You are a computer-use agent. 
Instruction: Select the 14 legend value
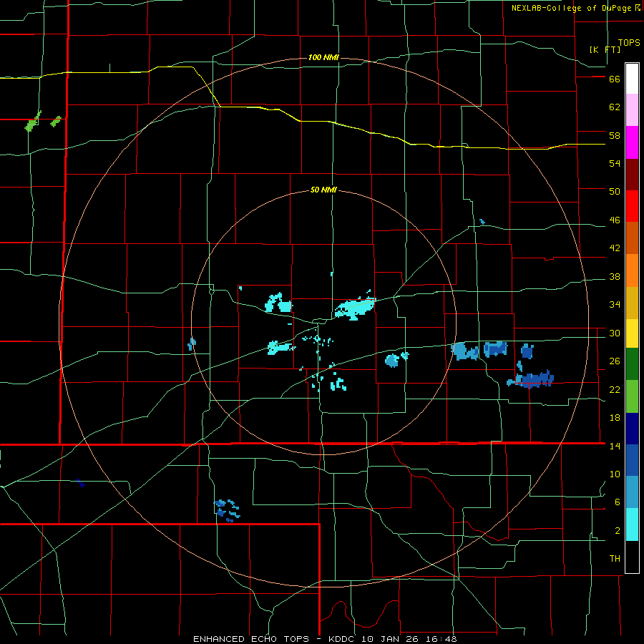[615, 446]
